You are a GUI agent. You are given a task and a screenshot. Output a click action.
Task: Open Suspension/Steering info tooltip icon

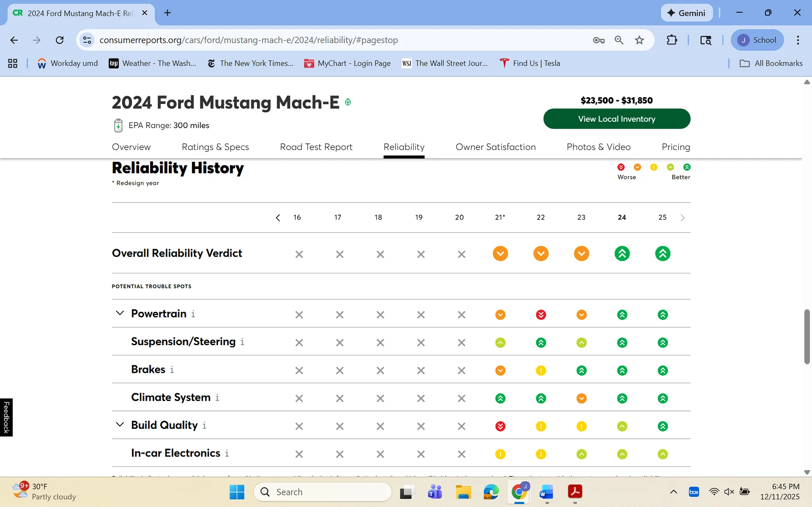tap(242, 342)
